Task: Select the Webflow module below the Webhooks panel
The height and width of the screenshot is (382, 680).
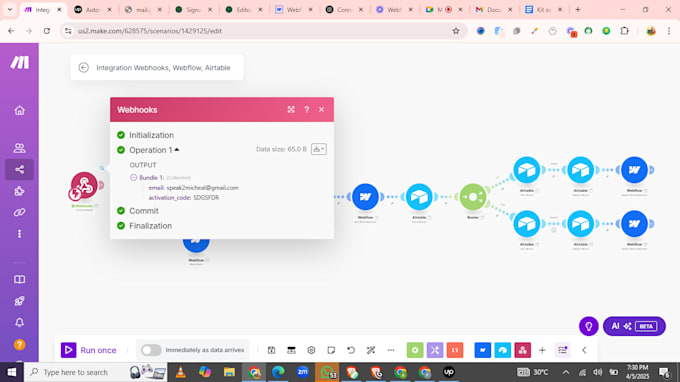Action: click(x=196, y=245)
